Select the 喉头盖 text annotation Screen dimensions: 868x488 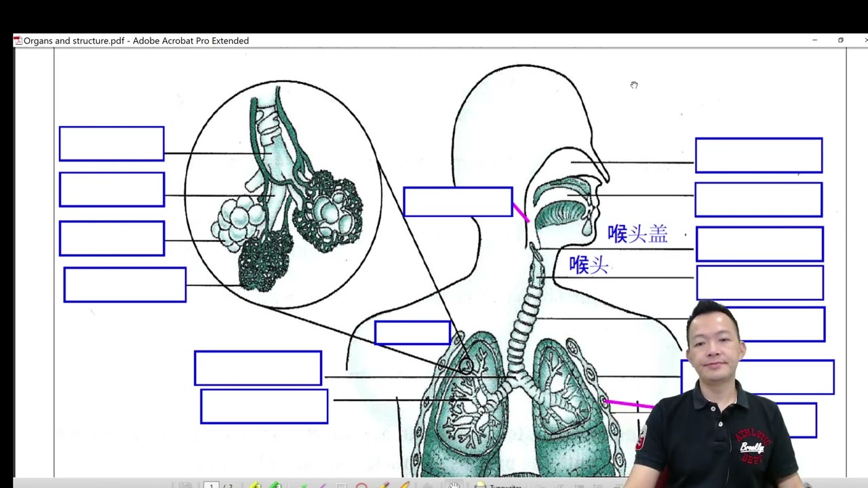point(637,235)
